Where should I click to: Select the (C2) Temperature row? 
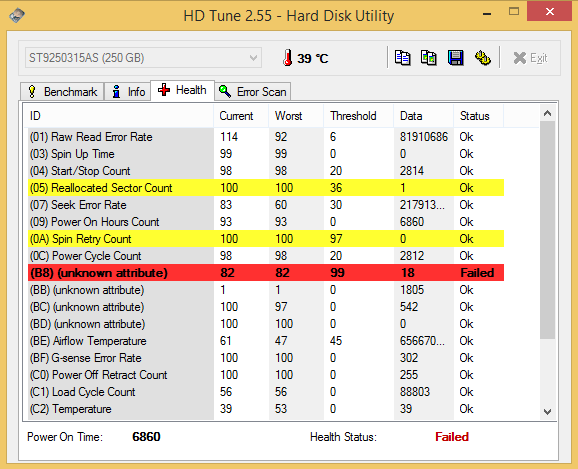(266, 409)
